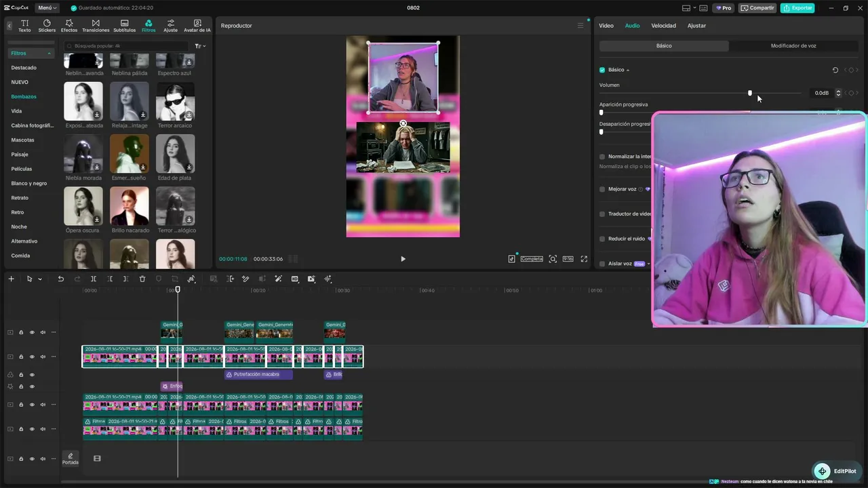Open the filter sort dropdown
The width and height of the screenshot is (868, 488).
tap(200, 46)
